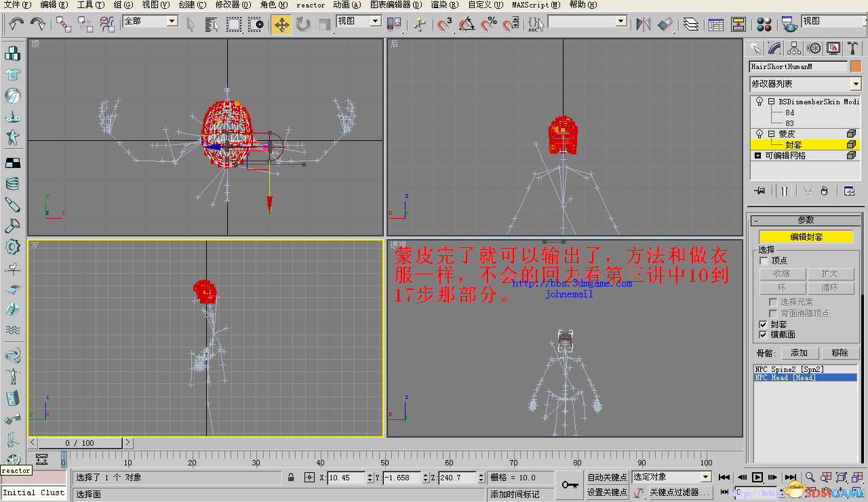The width and height of the screenshot is (868, 502).
Task: Click Configure Modifier Sets icon
Action: 849,191
